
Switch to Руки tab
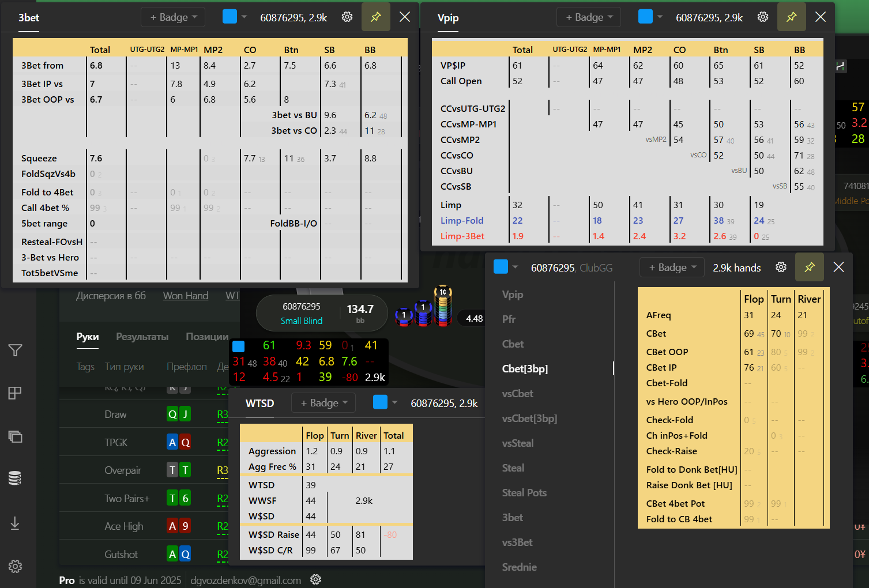[88, 337]
